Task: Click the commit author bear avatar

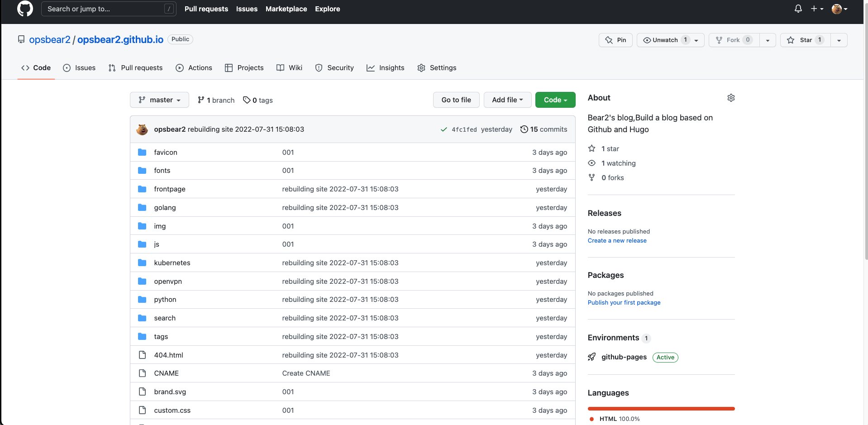Action: click(142, 129)
